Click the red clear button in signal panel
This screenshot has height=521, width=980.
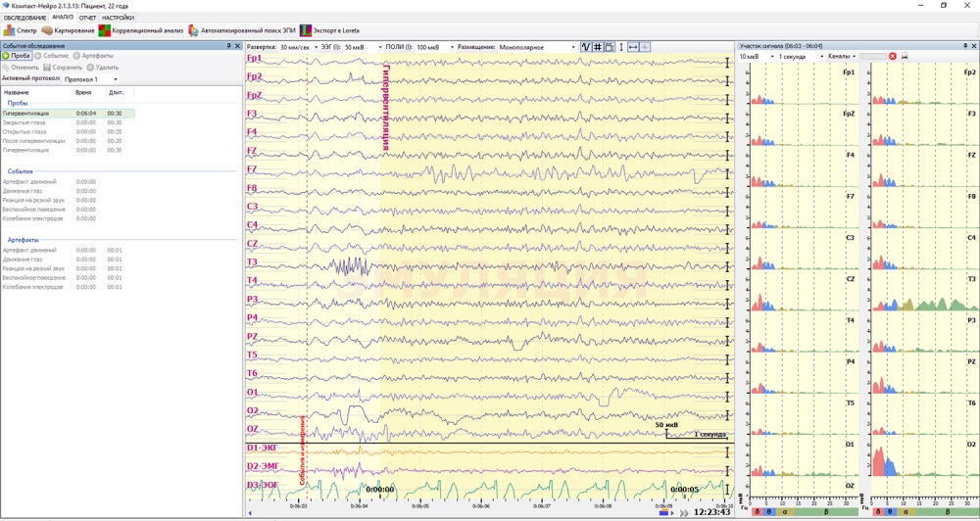tap(893, 57)
